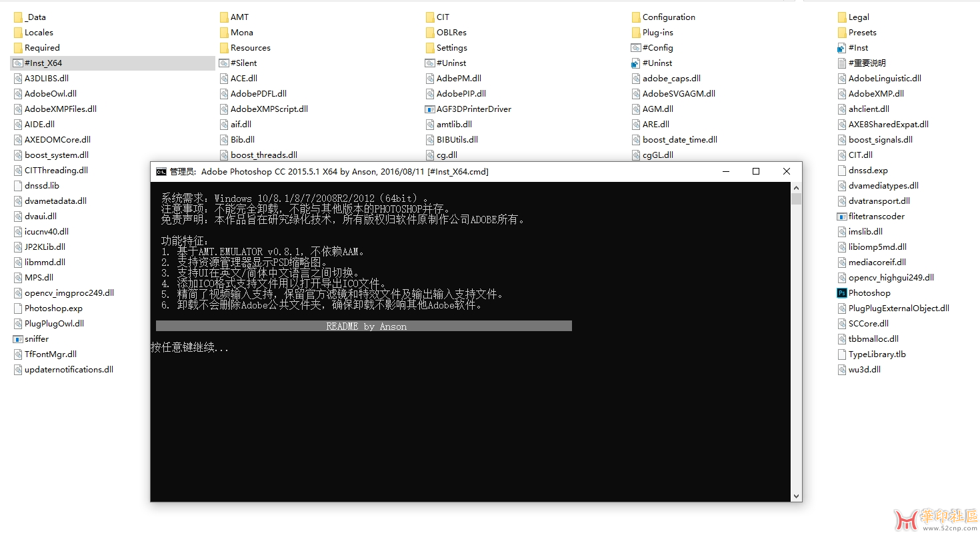Click AdbePM.dll file
This screenshot has width=980, height=533.
(453, 79)
